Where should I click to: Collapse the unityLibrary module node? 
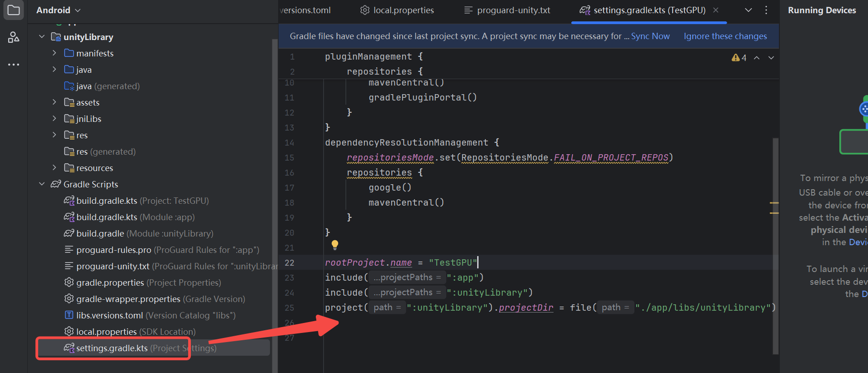coord(42,36)
